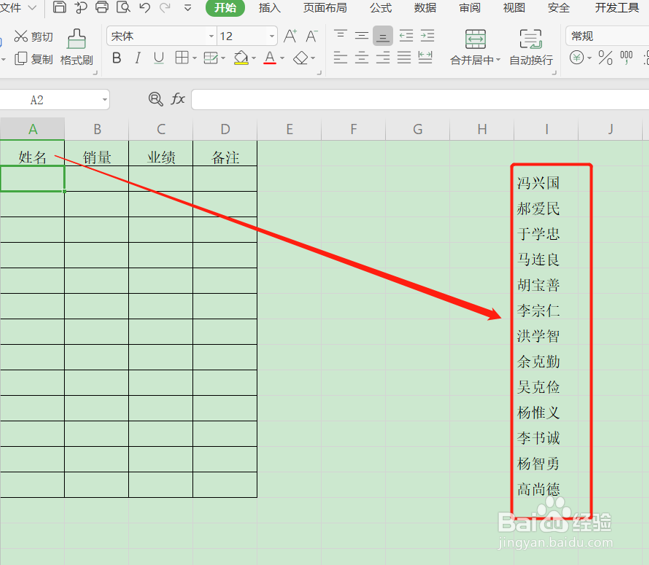Apply the red font color
This screenshot has height=565, width=649.
(x=270, y=58)
